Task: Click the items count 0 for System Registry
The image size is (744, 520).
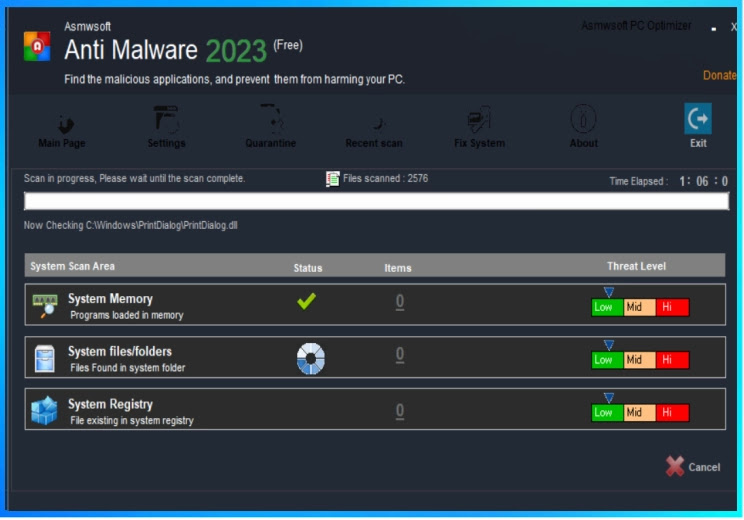Action: [400, 411]
